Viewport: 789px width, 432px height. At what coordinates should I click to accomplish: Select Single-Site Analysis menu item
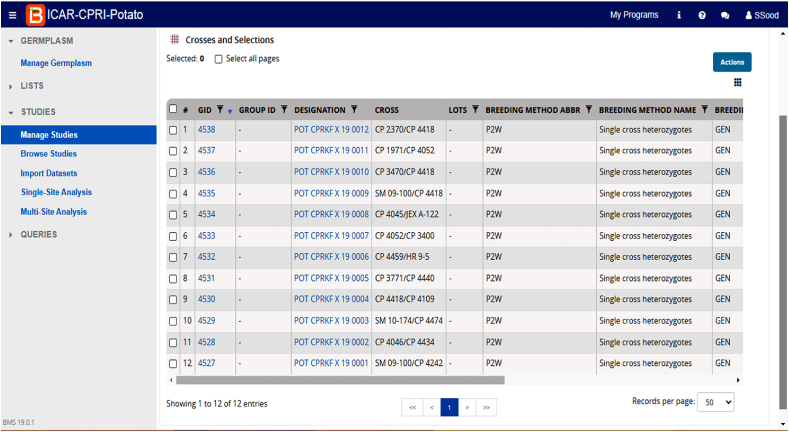pos(56,192)
